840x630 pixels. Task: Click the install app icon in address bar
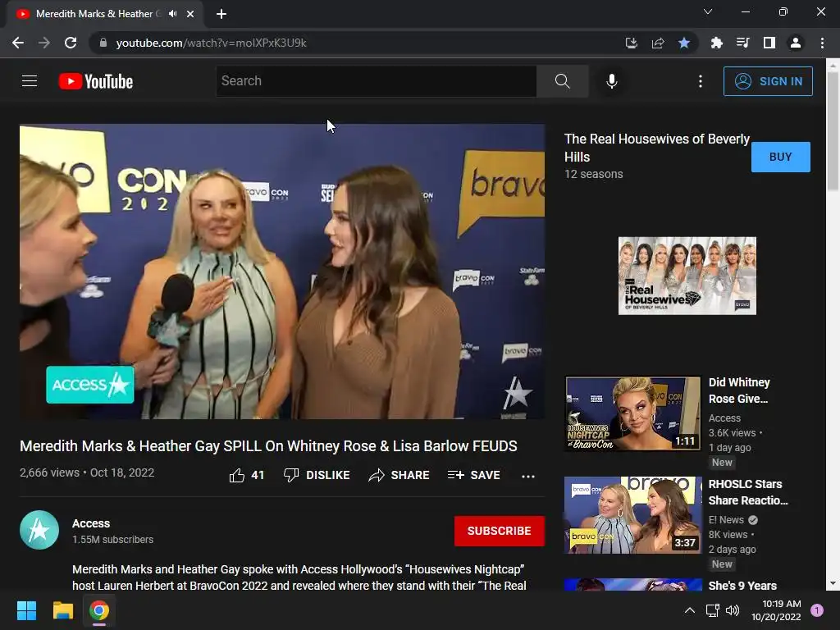pos(632,43)
